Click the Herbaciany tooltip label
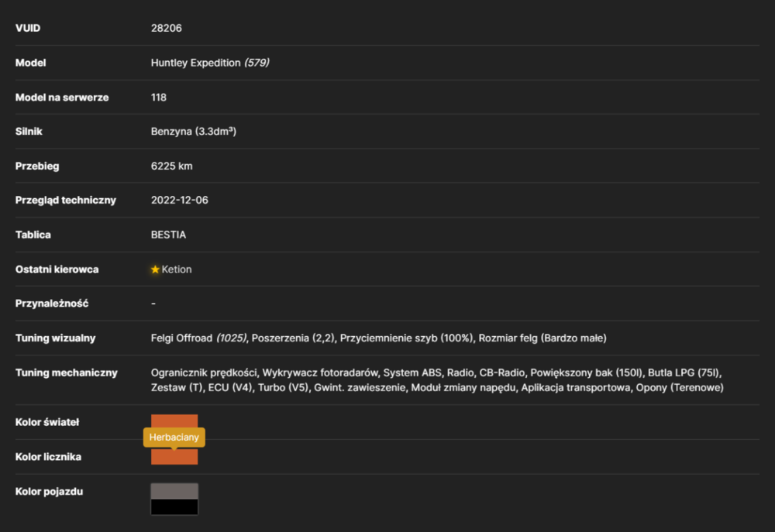 point(174,438)
